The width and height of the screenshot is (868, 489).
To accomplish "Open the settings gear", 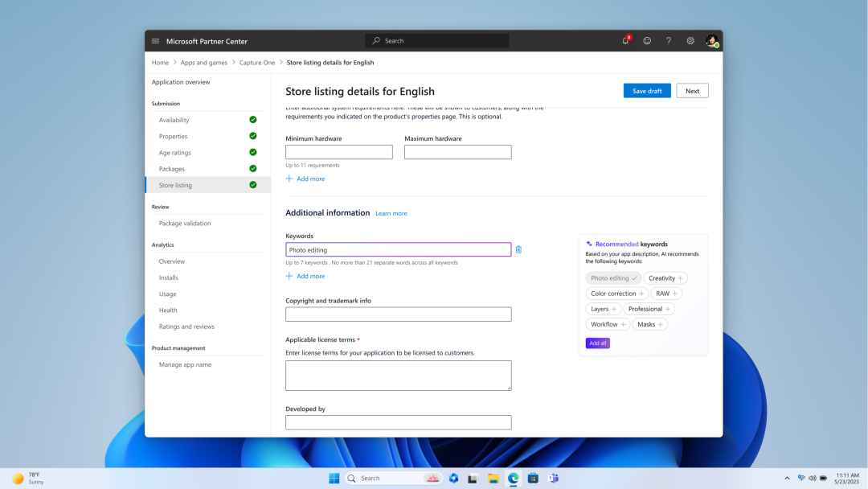I will (690, 40).
